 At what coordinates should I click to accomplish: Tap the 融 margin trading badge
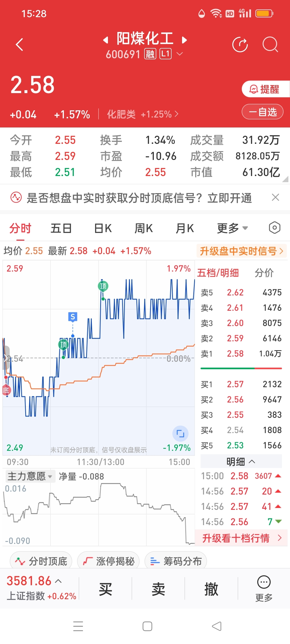(150, 54)
